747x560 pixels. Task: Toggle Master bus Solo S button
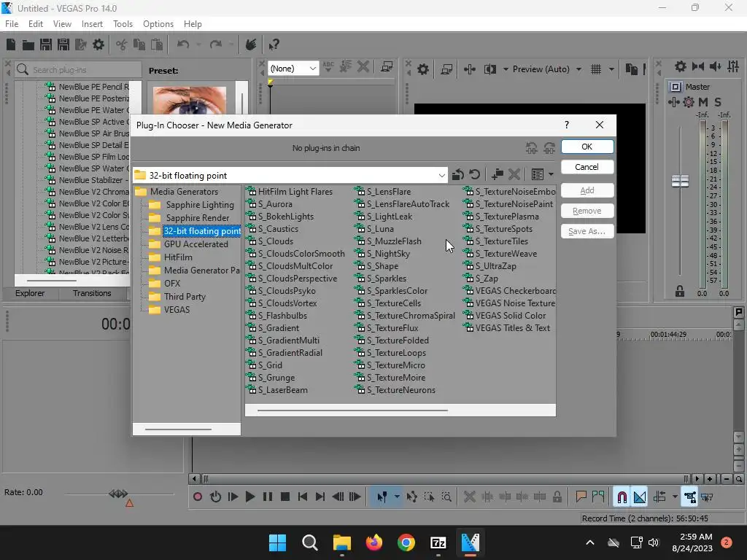click(x=718, y=102)
